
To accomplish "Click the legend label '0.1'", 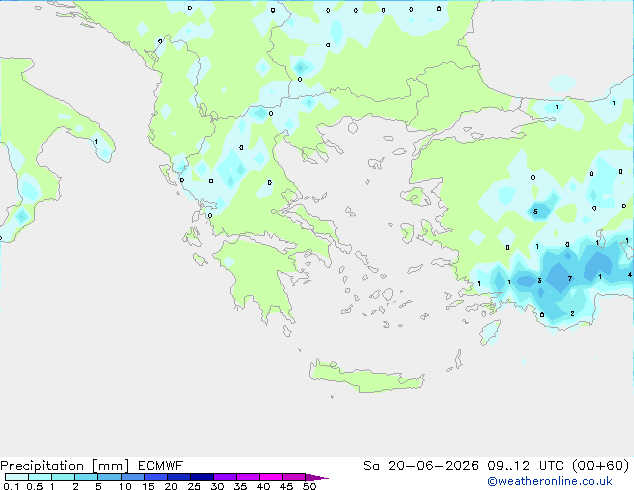I will 11,486.
